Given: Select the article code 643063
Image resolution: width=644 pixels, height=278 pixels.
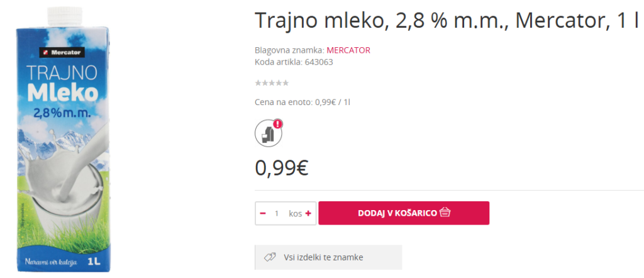Looking at the screenshot, I should click(x=320, y=62).
